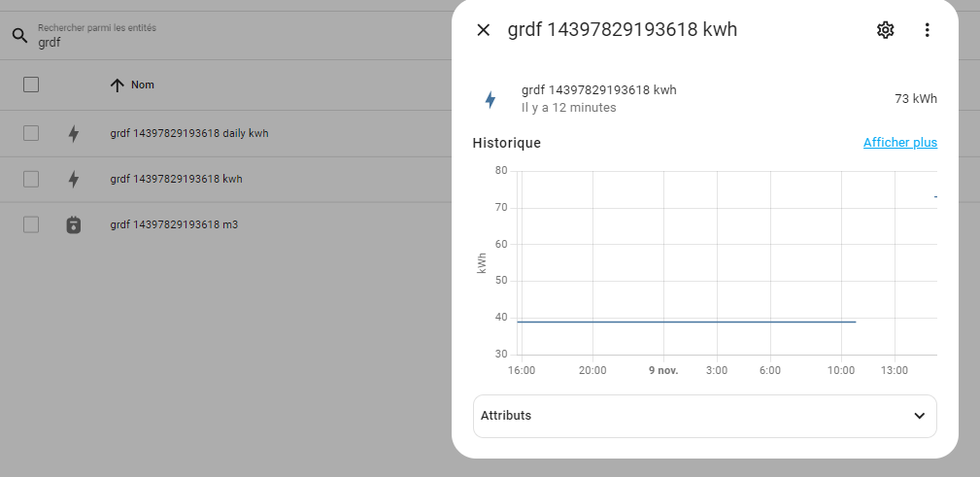This screenshot has width=980, height=477.
Task: Expand the Attributs section
Action: click(x=705, y=416)
